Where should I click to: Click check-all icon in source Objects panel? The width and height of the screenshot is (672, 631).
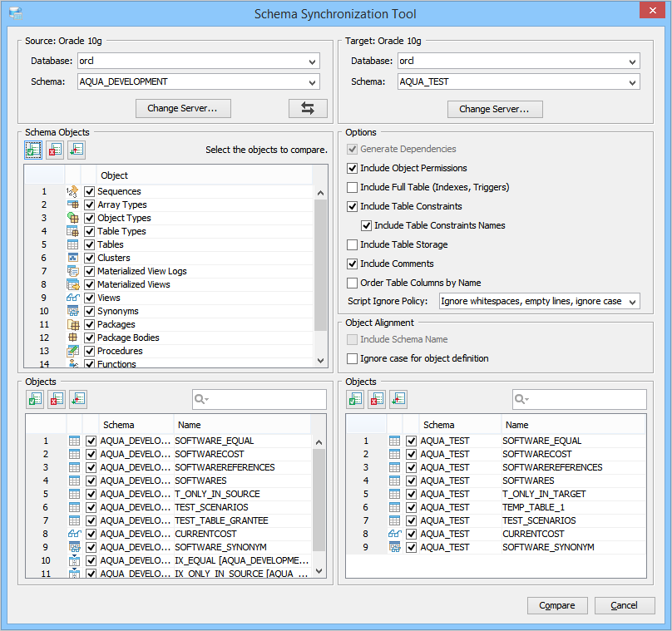pos(35,400)
